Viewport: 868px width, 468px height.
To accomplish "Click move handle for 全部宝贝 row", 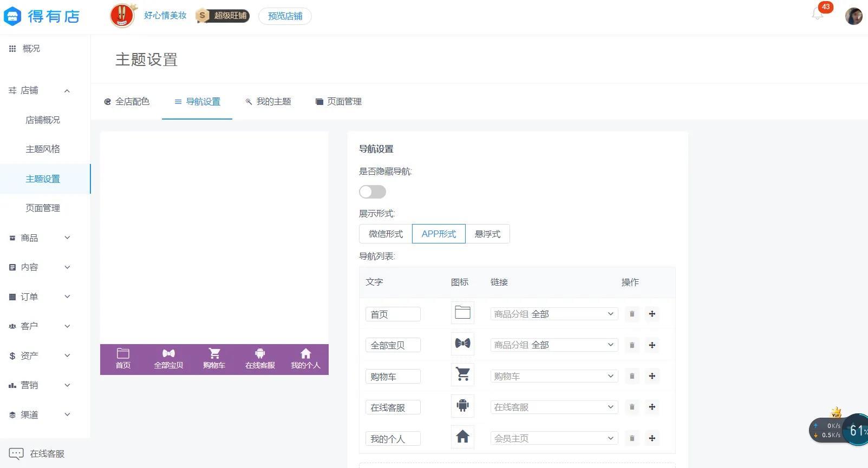I will (x=652, y=345).
